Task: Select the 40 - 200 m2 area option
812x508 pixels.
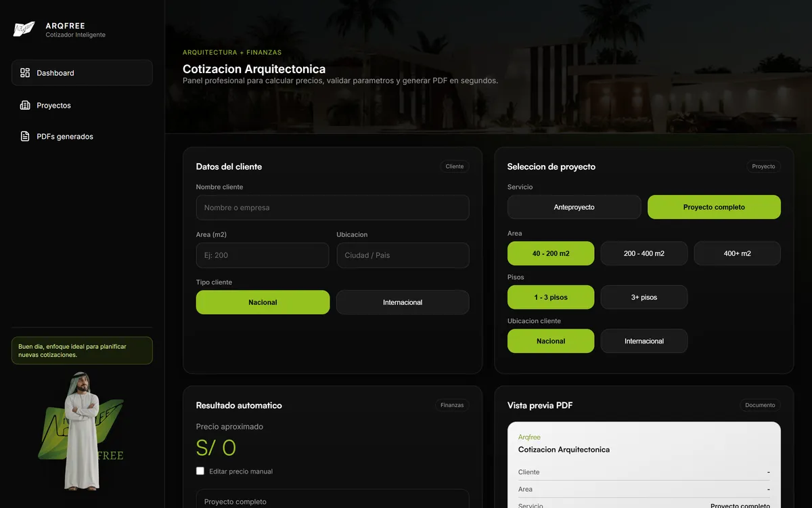Action: click(551, 253)
